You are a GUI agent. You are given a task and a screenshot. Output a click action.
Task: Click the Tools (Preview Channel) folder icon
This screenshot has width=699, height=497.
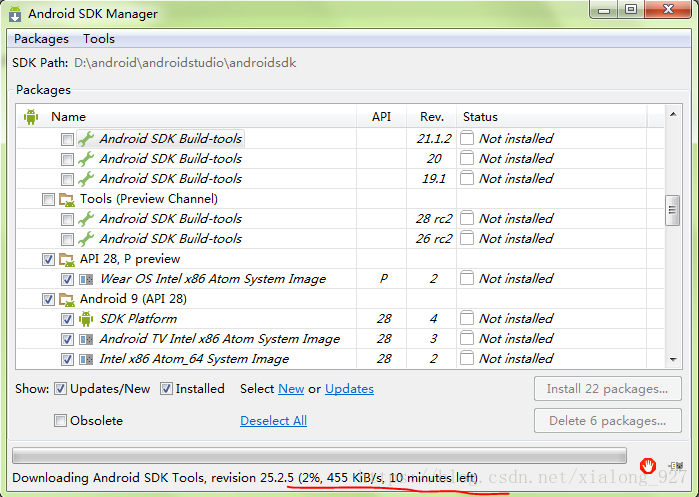tap(67, 199)
